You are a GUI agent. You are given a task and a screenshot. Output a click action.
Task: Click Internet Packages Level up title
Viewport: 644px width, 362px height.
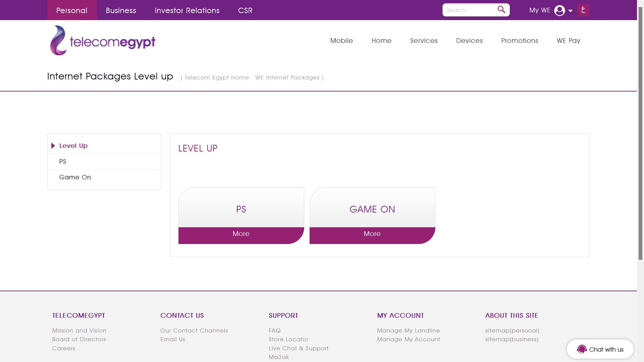click(110, 76)
